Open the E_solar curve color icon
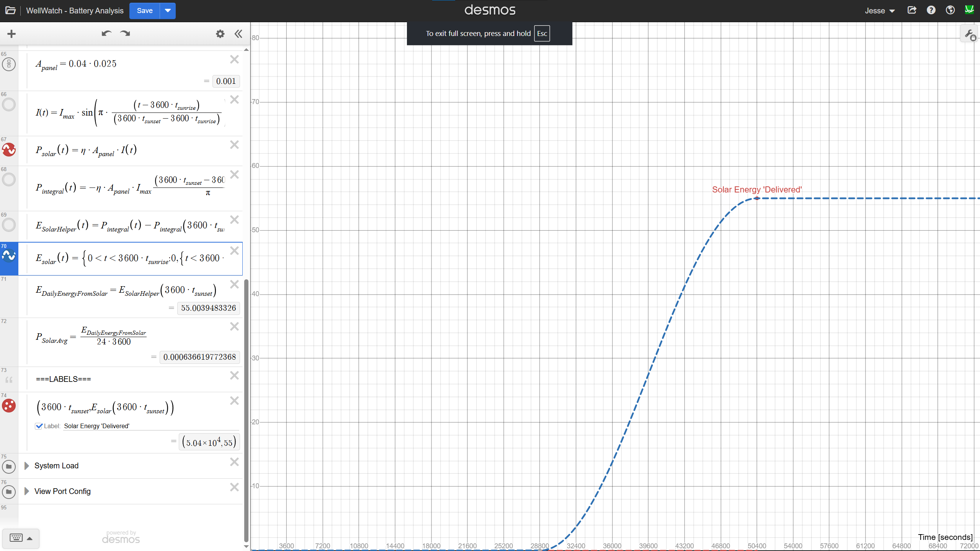The height and width of the screenshot is (551, 980). pyautogui.click(x=9, y=256)
